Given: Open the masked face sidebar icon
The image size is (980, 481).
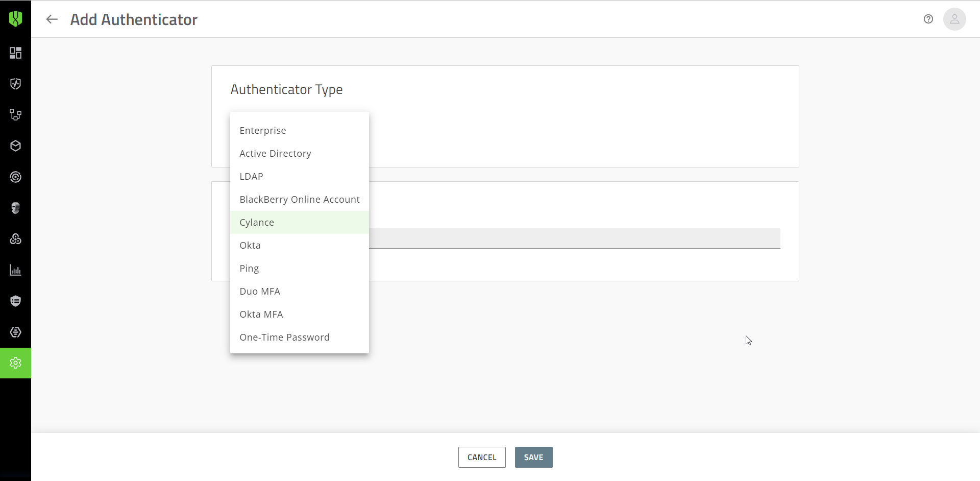Looking at the screenshot, I should click(15, 208).
